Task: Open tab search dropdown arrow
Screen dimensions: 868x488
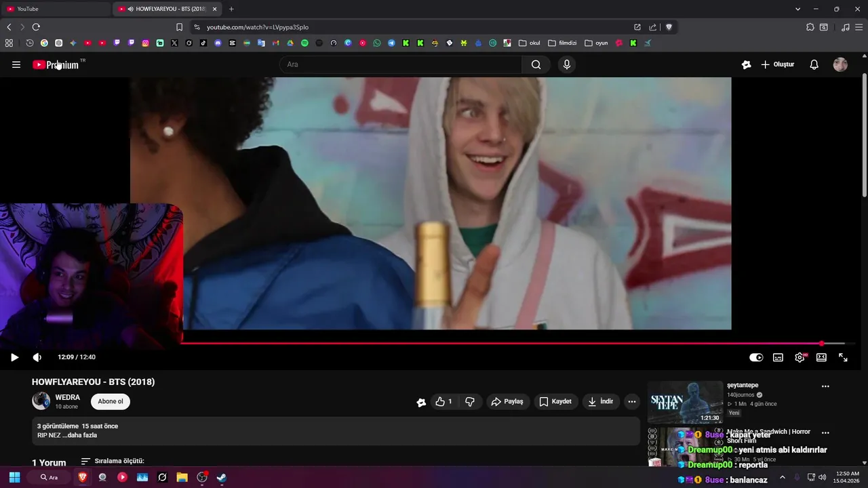Action: (x=797, y=9)
